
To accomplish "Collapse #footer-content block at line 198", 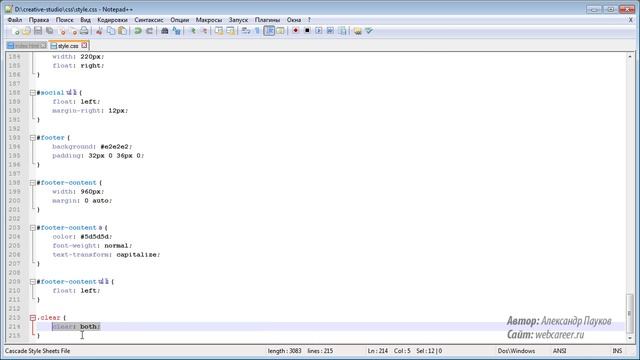I will pos(33,183).
